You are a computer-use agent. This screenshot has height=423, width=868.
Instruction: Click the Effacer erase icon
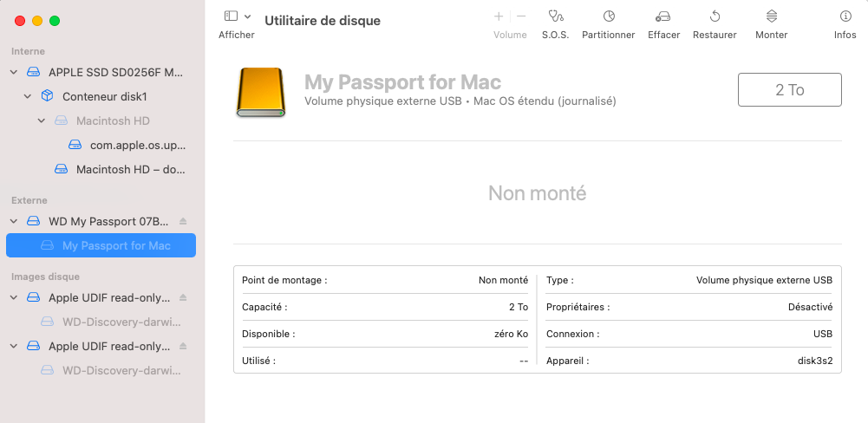pos(665,16)
